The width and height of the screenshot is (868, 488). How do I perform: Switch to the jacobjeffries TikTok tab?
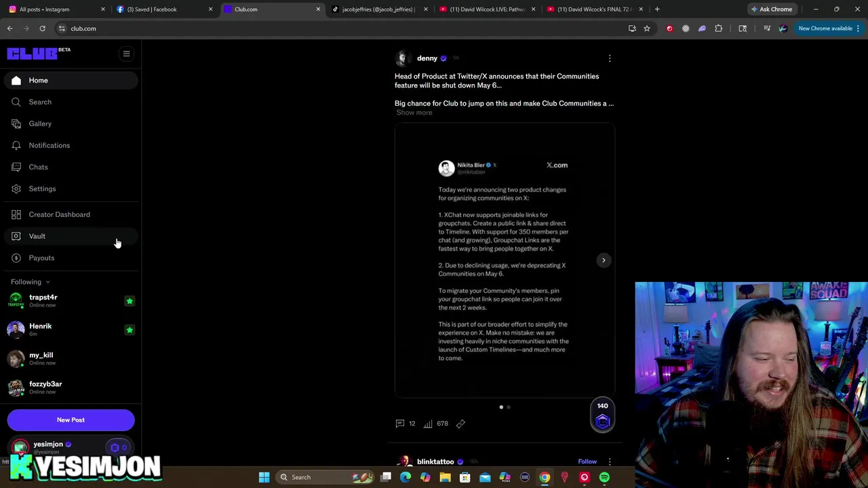tap(380, 9)
